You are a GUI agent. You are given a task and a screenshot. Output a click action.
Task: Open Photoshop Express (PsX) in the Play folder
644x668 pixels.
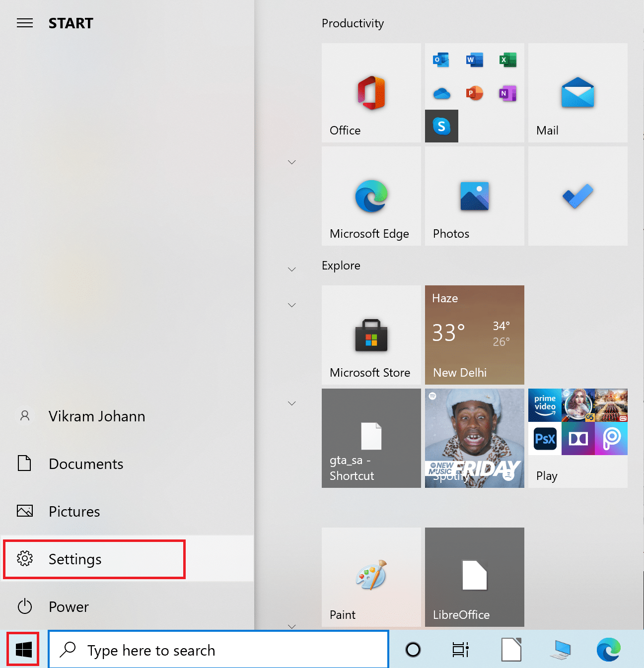545,438
